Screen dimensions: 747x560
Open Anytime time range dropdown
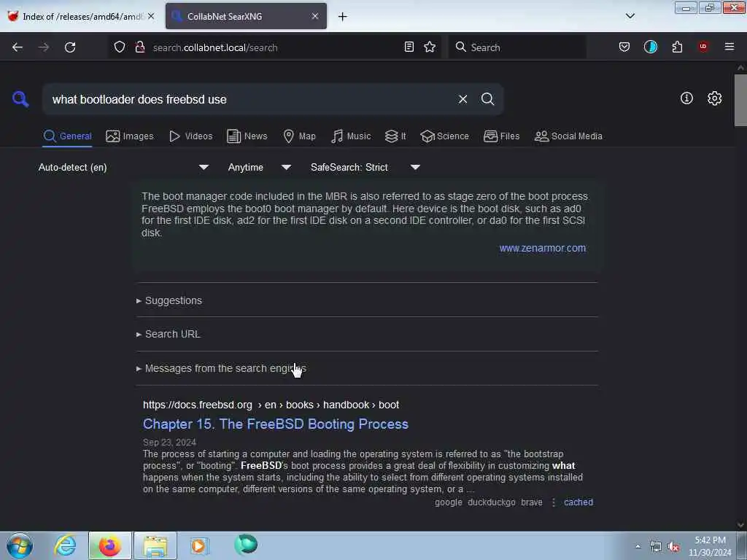click(x=259, y=167)
